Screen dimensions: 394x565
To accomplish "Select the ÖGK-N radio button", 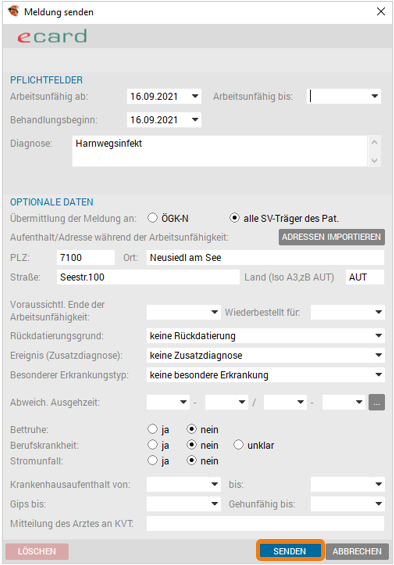I will click(x=153, y=218).
